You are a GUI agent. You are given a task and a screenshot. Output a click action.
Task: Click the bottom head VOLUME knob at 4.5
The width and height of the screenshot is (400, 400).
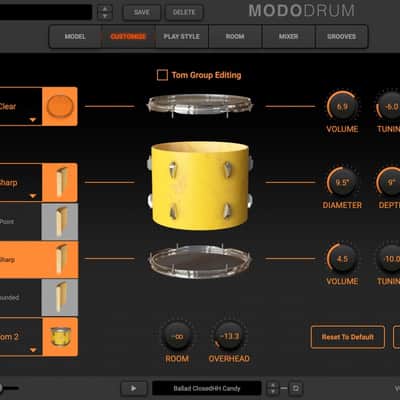coord(342,259)
